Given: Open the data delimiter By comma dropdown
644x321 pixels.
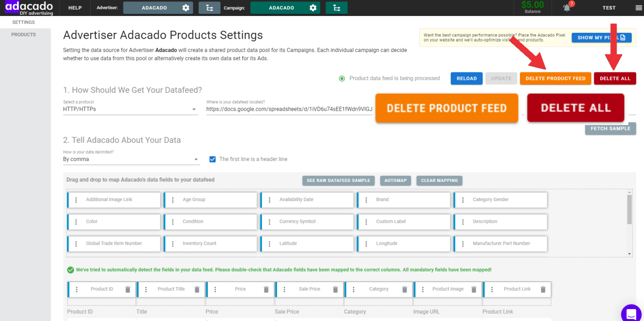Looking at the screenshot, I should [x=131, y=159].
